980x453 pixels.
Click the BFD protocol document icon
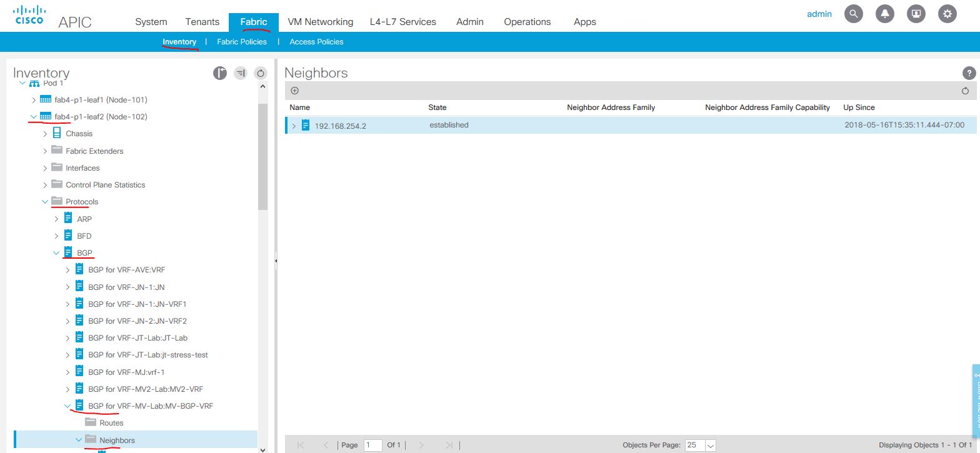[x=68, y=235]
